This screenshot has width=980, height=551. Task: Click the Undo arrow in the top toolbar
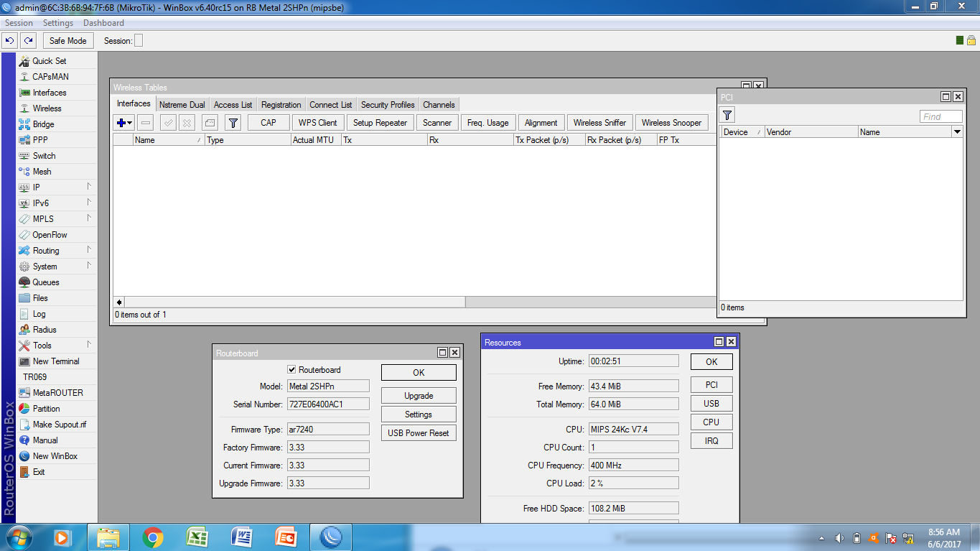(10, 41)
